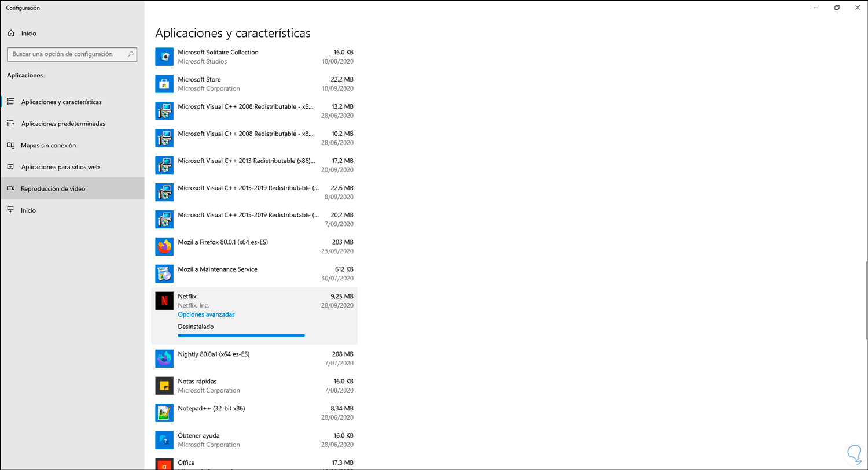Click icon of Visual C++ 2008 13,2 MB entry
Screen dimensions: 868x470
pyautogui.click(x=164, y=111)
